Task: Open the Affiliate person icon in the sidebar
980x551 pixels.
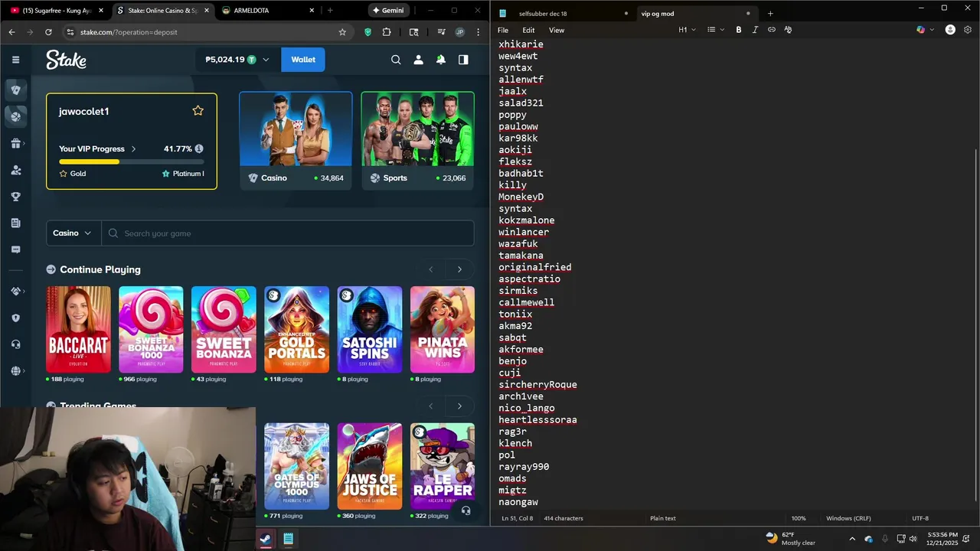Action: (15, 170)
